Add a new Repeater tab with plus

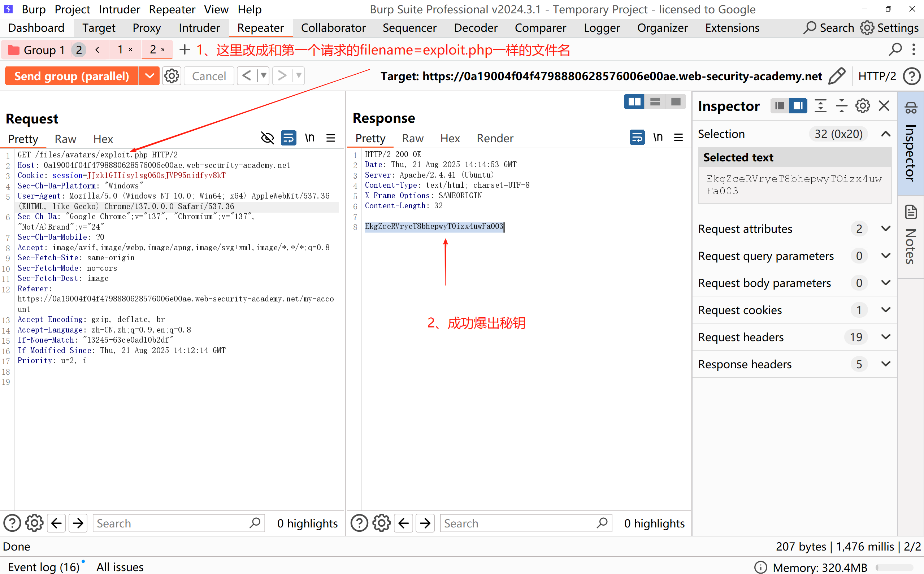[x=185, y=50]
